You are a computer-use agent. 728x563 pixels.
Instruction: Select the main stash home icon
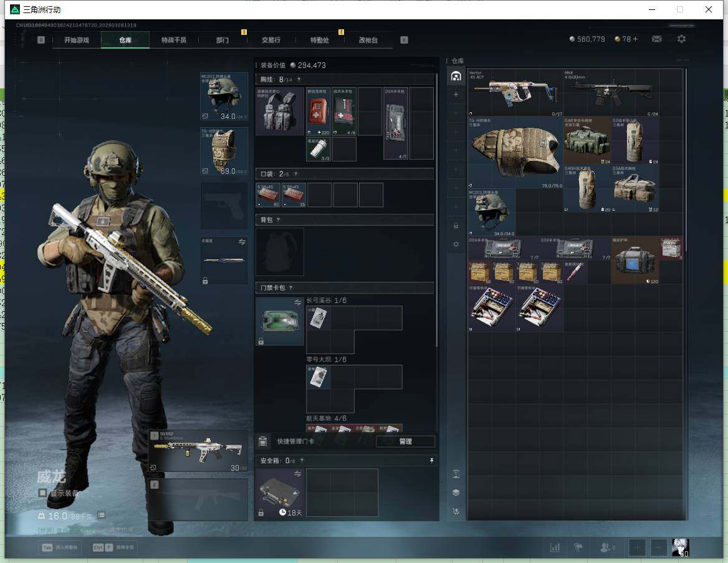coord(456,75)
